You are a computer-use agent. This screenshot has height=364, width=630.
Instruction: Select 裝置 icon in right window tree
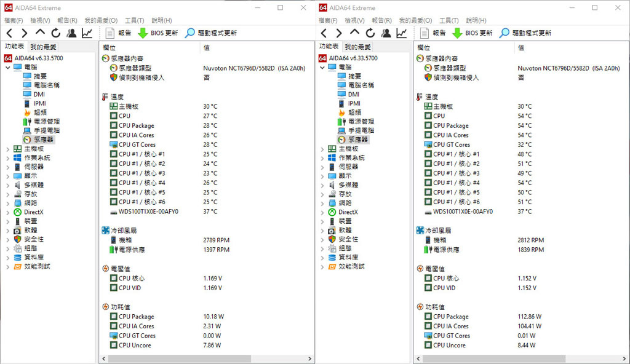coord(332,221)
